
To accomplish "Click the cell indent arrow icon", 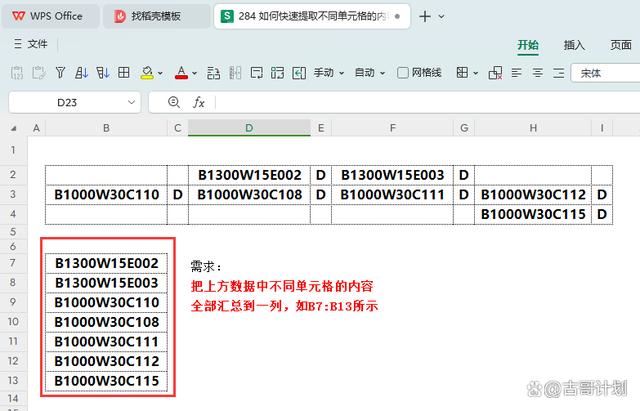I will (299, 73).
